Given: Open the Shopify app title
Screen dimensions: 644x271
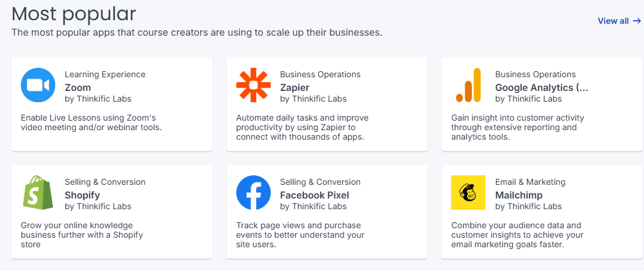Looking at the screenshot, I should point(82,195).
